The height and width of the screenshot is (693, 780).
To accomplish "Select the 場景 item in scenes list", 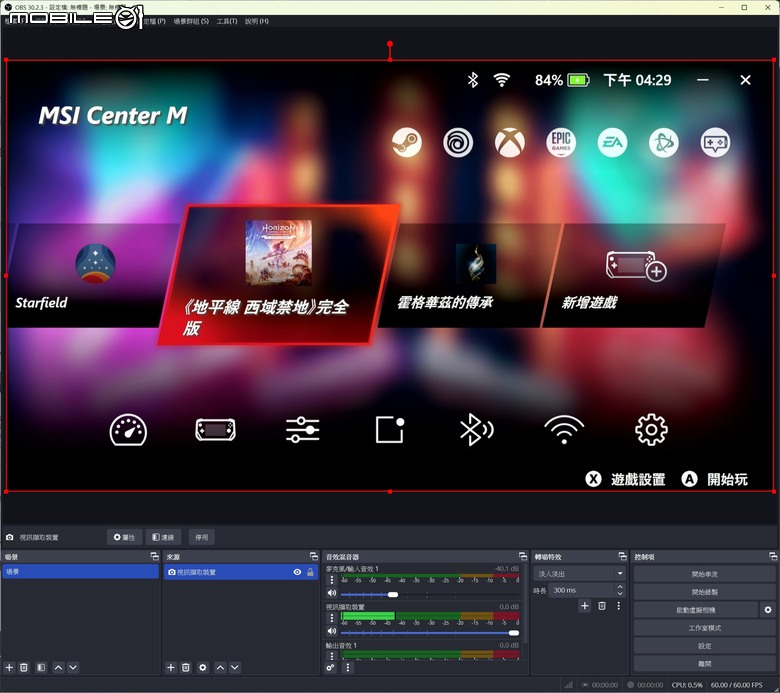I will coord(81,572).
